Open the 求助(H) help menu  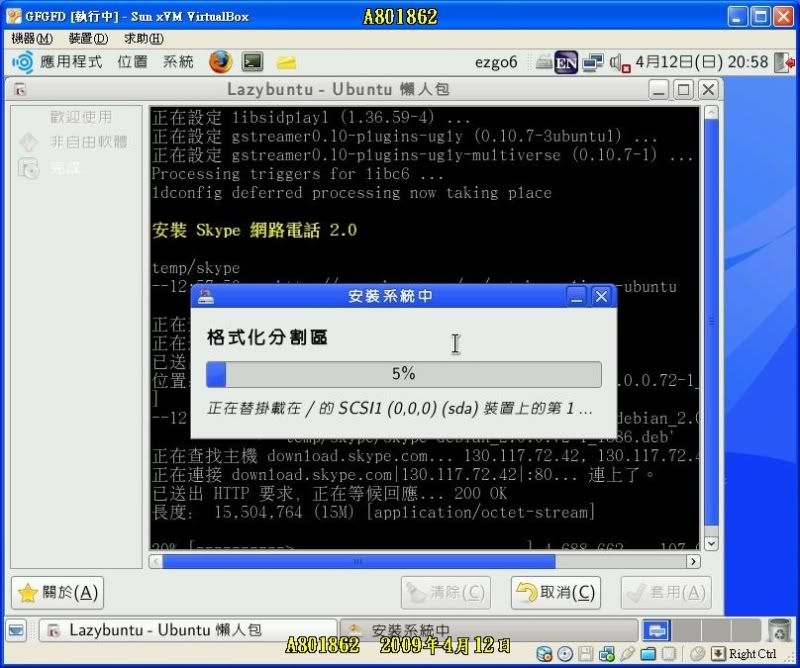click(143, 39)
